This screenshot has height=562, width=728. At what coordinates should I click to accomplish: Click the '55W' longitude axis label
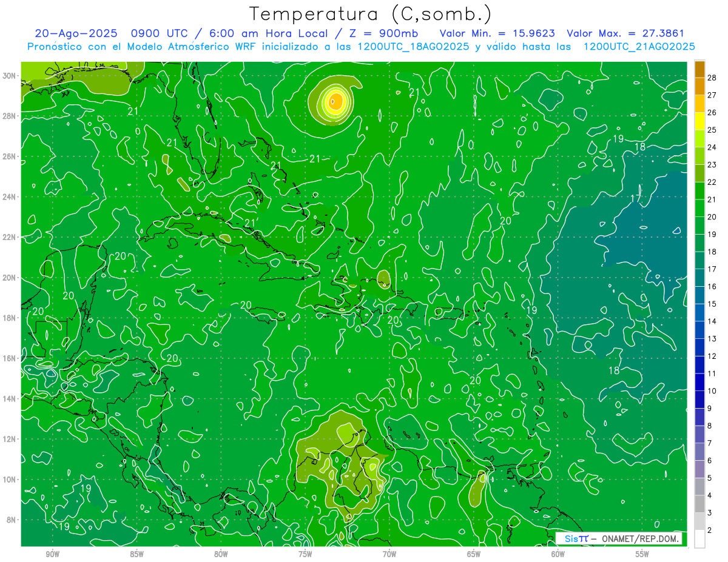(x=642, y=554)
